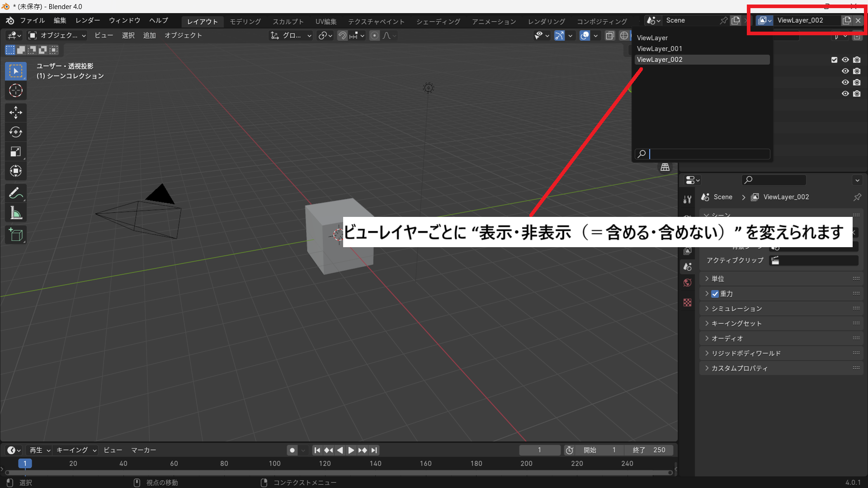This screenshot has width=868, height=488.
Task: Switch to the Modeling (モデリング) workspace tab
Action: pyautogui.click(x=245, y=21)
